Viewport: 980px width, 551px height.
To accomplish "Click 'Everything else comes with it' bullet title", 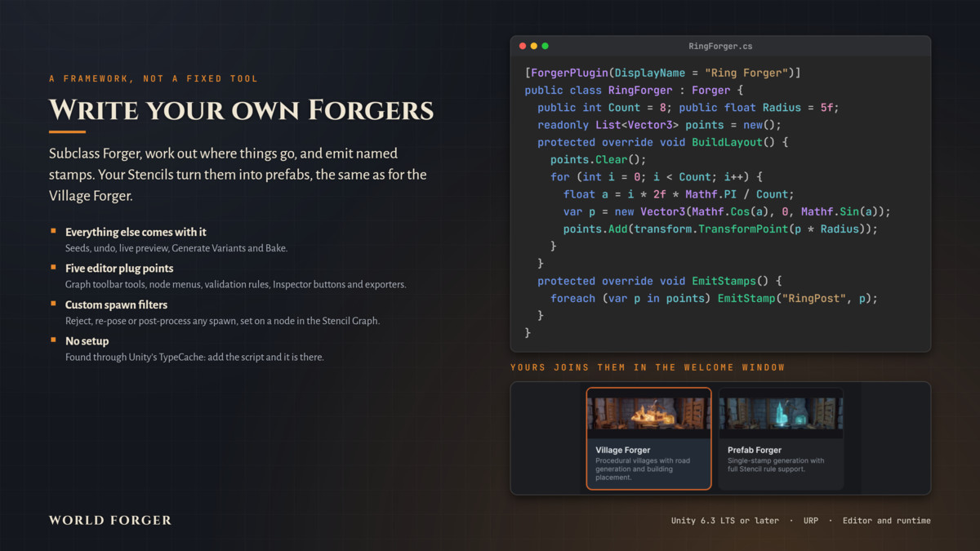I will [136, 232].
